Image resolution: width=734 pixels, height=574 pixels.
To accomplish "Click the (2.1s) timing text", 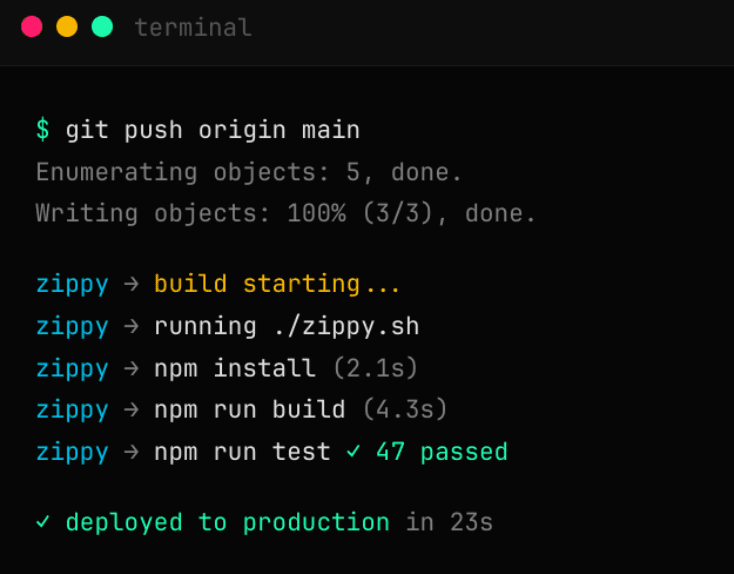I will pos(374,368).
